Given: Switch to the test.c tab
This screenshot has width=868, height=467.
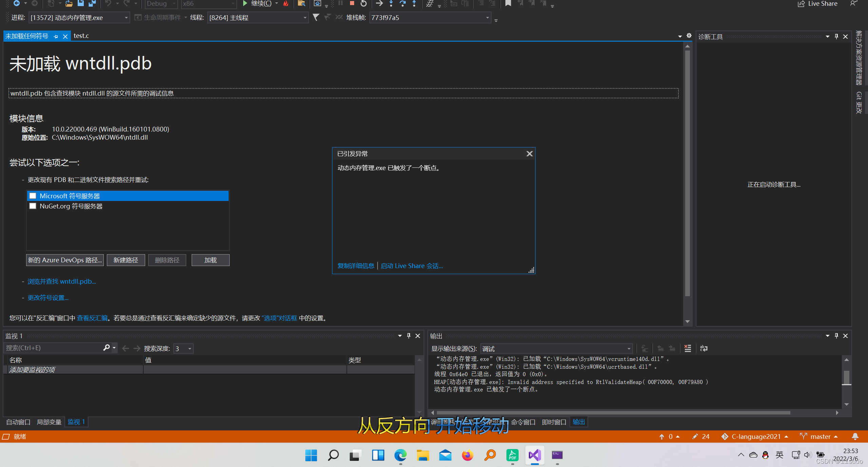Looking at the screenshot, I should [x=81, y=36].
